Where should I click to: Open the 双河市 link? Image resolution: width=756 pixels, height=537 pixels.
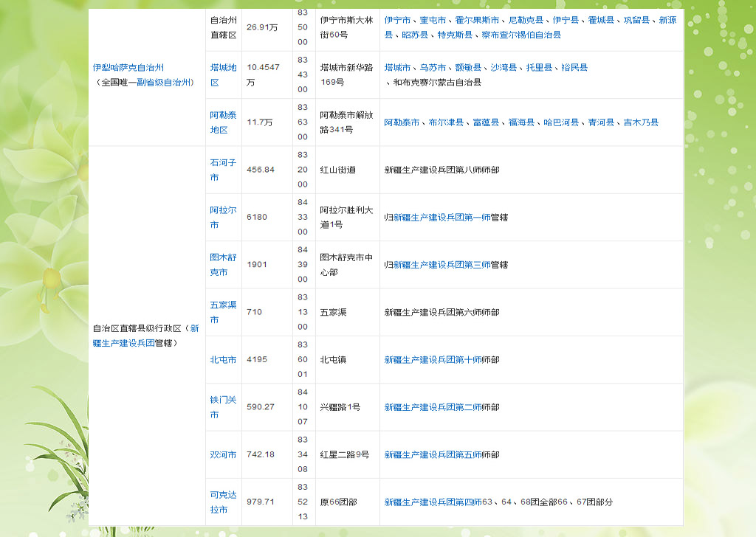pyautogui.click(x=223, y=454)
